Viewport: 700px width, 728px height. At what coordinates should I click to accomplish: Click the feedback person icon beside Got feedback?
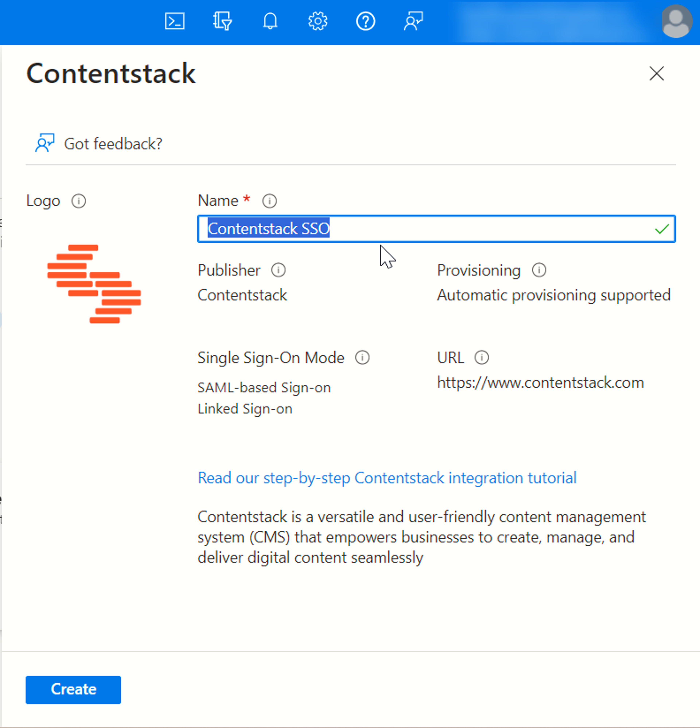[45, 143]
